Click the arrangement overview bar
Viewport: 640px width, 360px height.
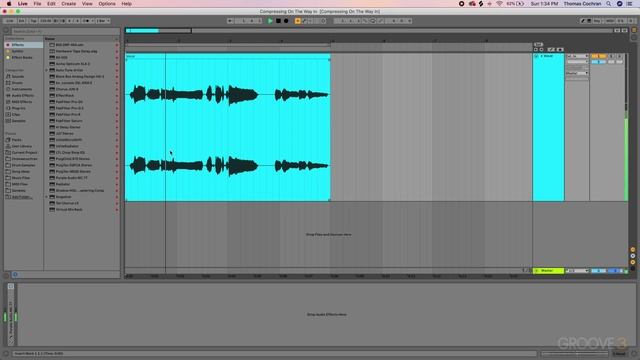tap(369, 31)
